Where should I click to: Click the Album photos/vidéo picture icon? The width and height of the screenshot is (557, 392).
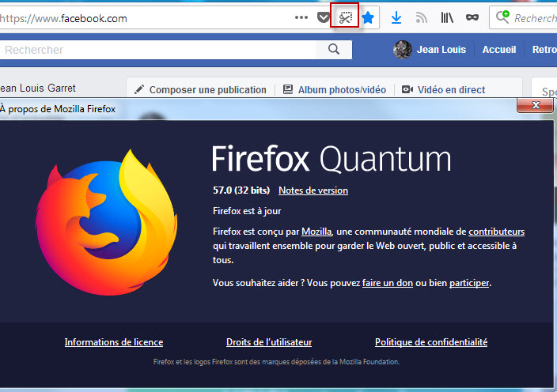point(288,89)
